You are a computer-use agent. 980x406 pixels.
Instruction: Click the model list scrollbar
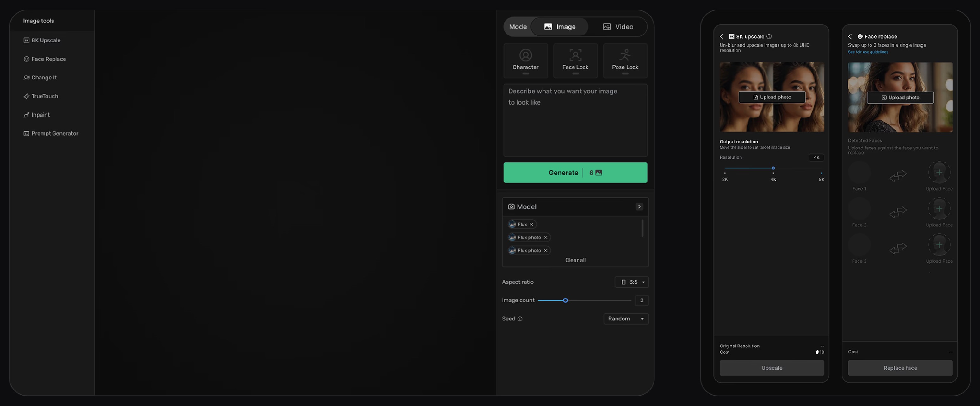pos(642,229)
